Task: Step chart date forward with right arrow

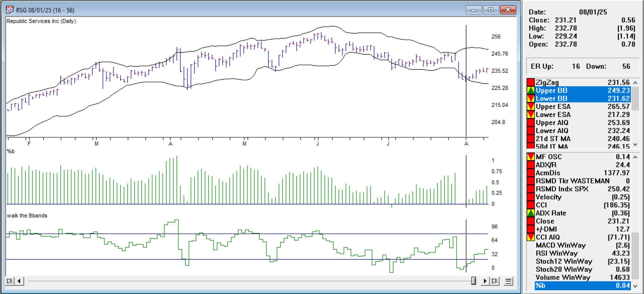Action: coord(485,281)
